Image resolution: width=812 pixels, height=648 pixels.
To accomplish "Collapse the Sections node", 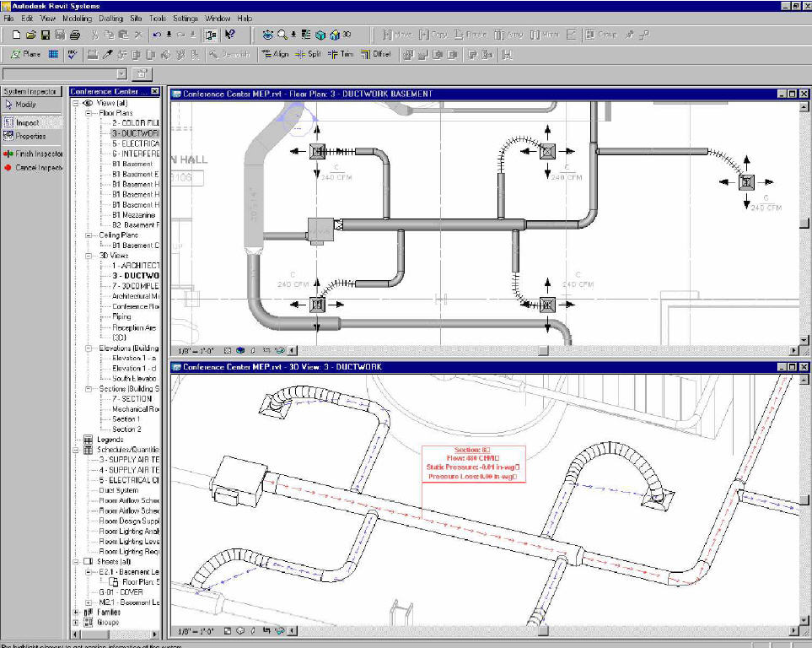I will click(88, 389).
